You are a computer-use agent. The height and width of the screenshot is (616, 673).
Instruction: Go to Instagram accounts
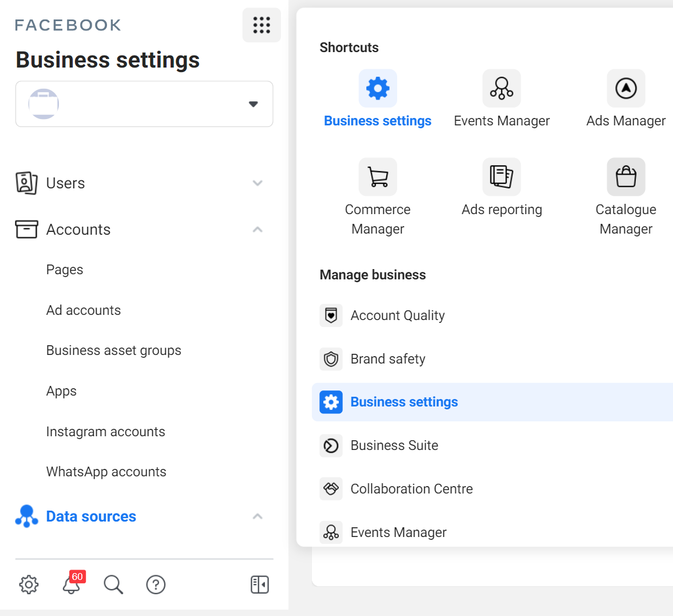[x=105, y=432]
